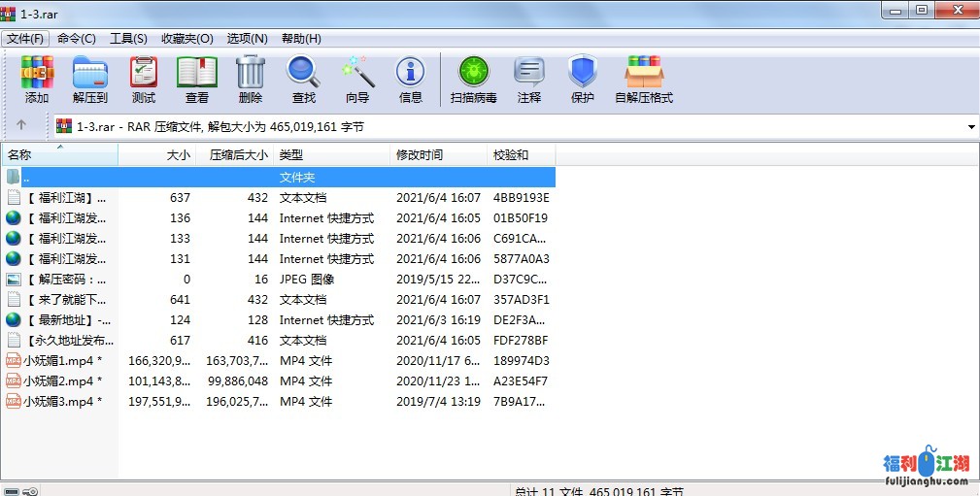Open the 选项(N) menu

tap(247, 39)
